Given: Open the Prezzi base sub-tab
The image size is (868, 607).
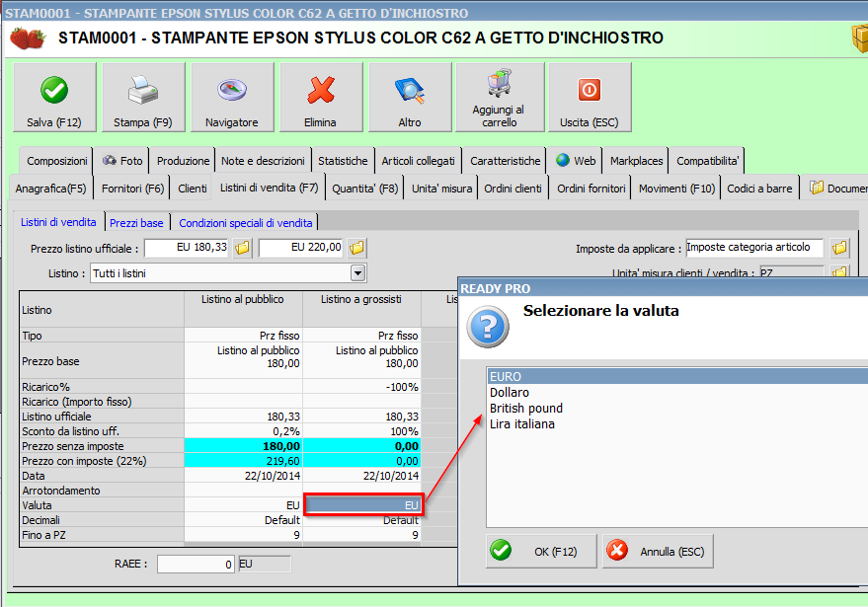Looking at the screenshot, I should coord(136,223).
